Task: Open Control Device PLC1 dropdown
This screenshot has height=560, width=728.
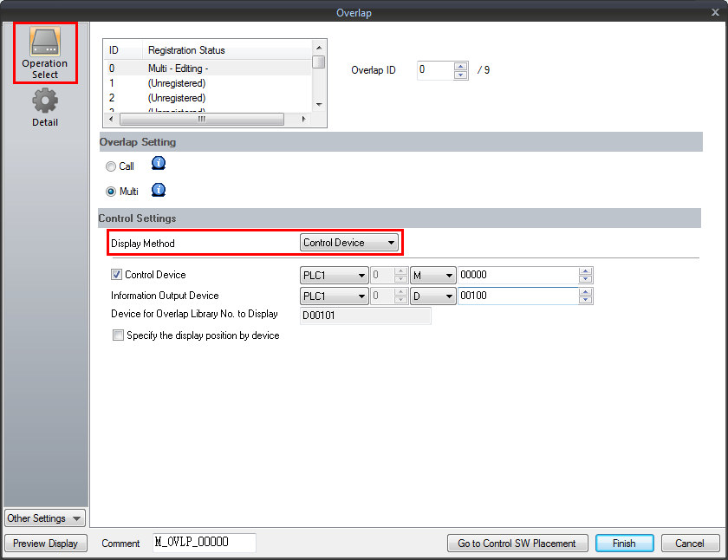Action: (334, 276)
